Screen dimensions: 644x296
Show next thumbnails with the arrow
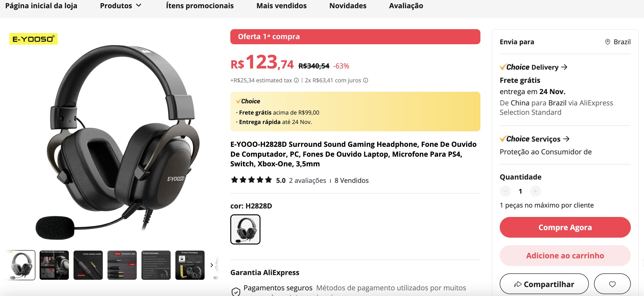[211, 265]
